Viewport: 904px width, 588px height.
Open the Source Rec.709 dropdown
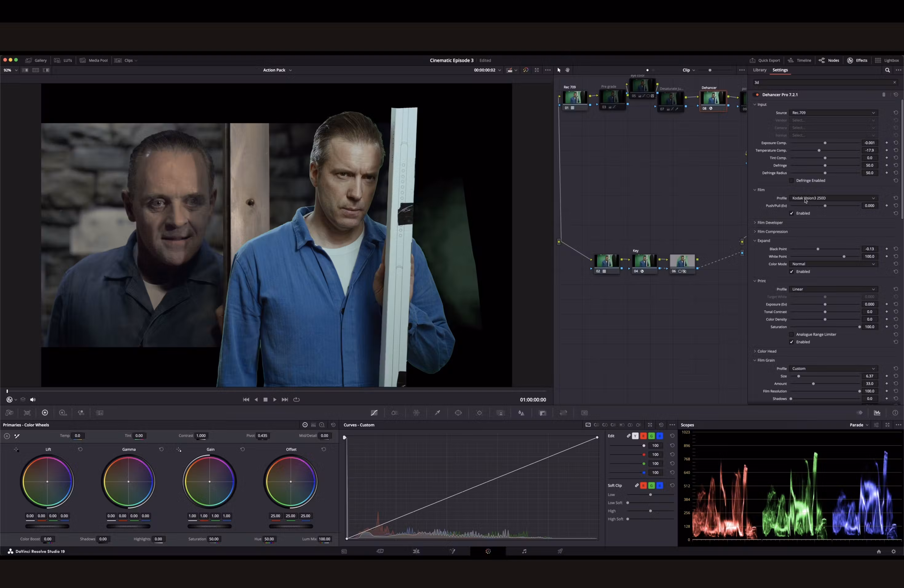click(x=833, y=113)
